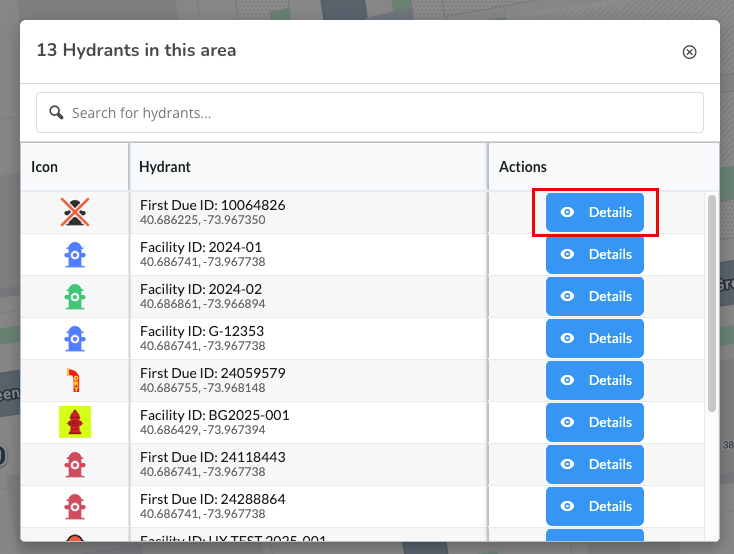734x554 pixels.
Task: Click green hydrant icon for Facility 2024-02
Action: coord(75,296)
